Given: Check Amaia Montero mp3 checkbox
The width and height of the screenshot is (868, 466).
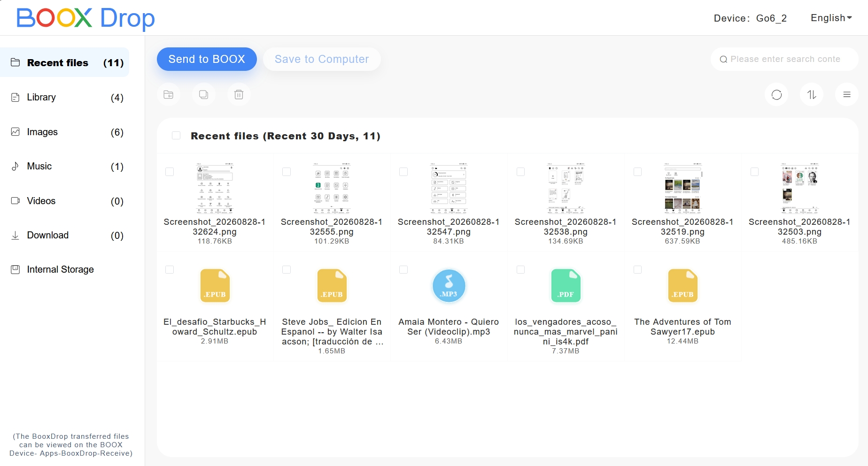Looking at the screenshot, I should [403, 269].
